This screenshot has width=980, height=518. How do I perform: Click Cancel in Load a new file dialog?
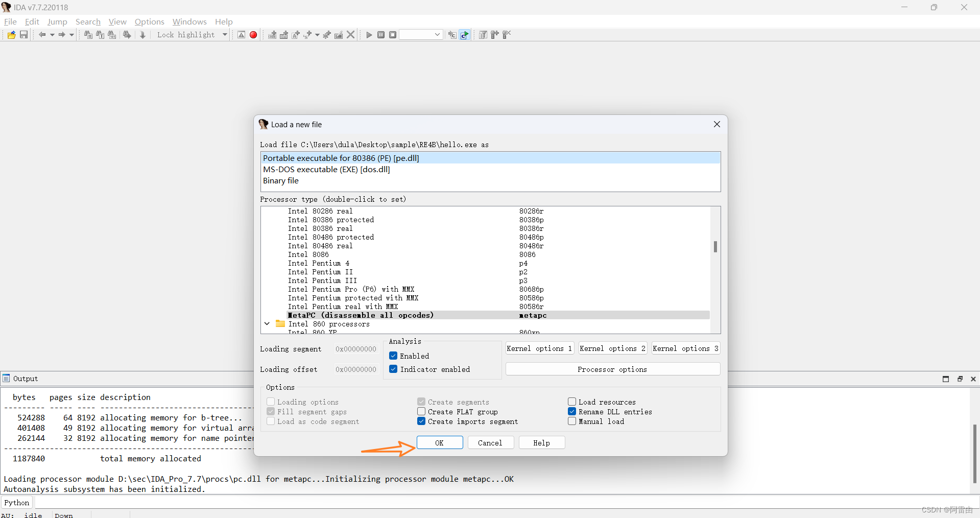pyautogui.click(x=490, y=442)
